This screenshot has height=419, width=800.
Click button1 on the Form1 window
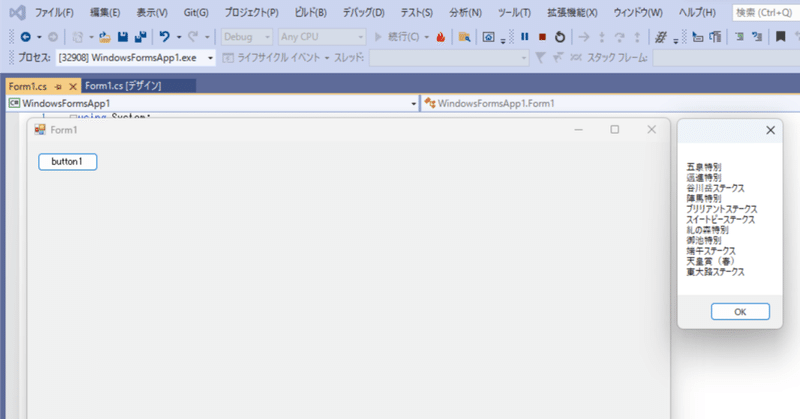pos(67,162)
